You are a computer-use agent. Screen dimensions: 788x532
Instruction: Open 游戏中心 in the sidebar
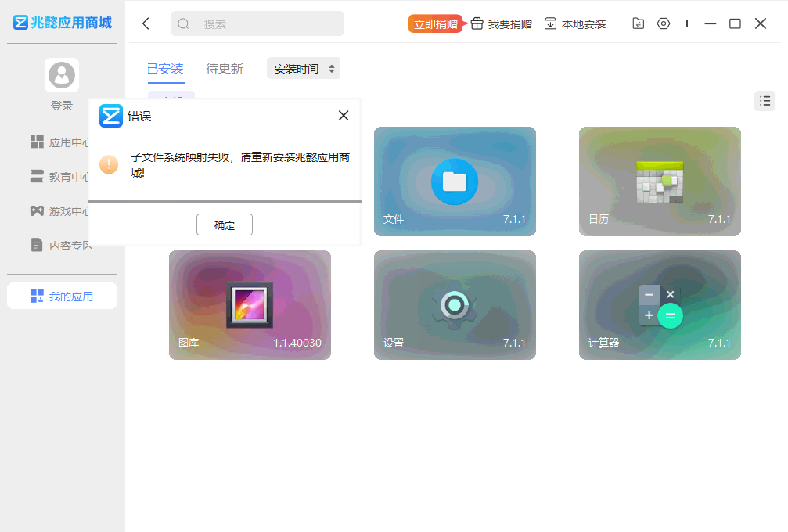click(x=59, y=211)
